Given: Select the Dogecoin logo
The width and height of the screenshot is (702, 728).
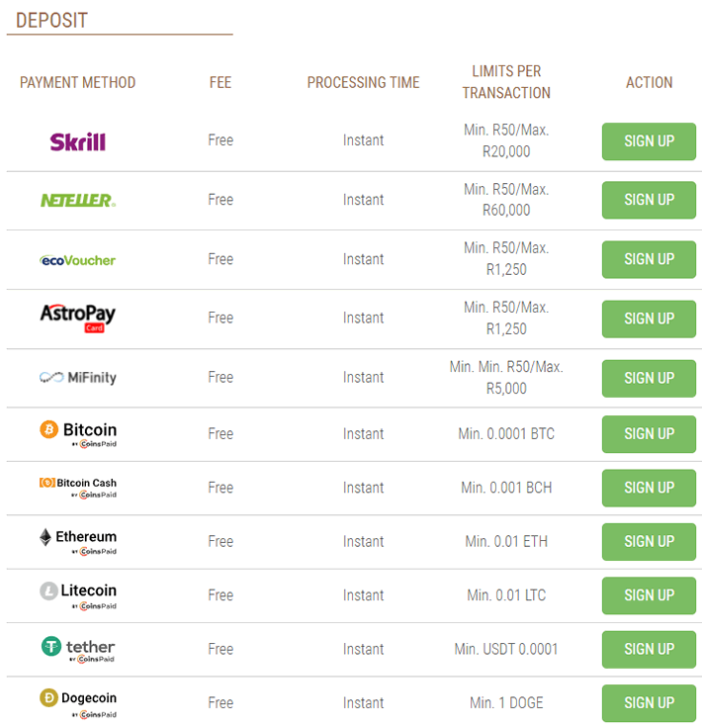Looking at the screenshot, I should pyautogui.click(x=78, y=703).
